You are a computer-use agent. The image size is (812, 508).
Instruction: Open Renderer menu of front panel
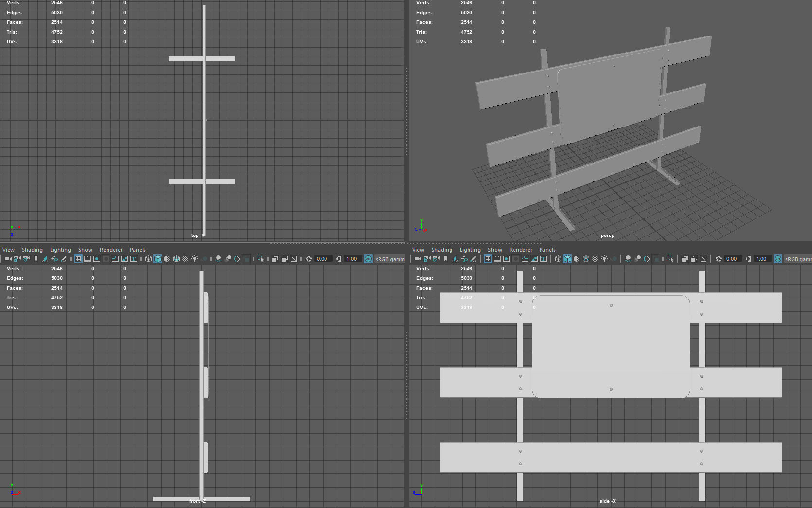tap(111, 250)
